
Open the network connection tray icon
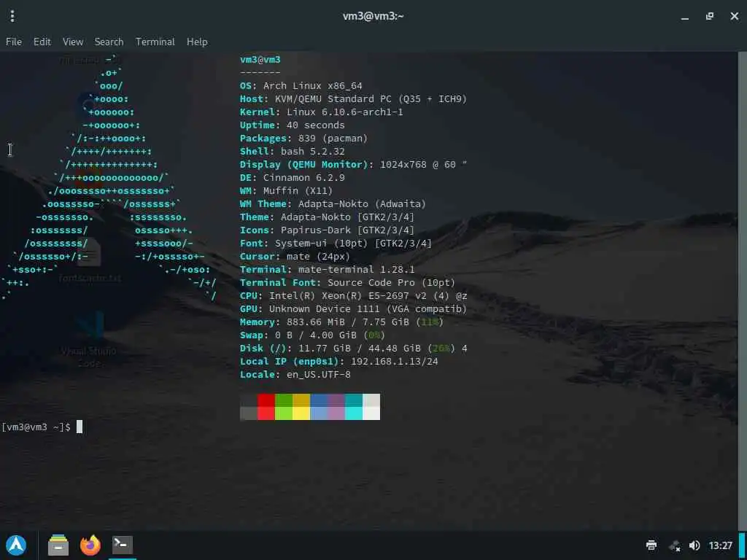tap(675, 545)
